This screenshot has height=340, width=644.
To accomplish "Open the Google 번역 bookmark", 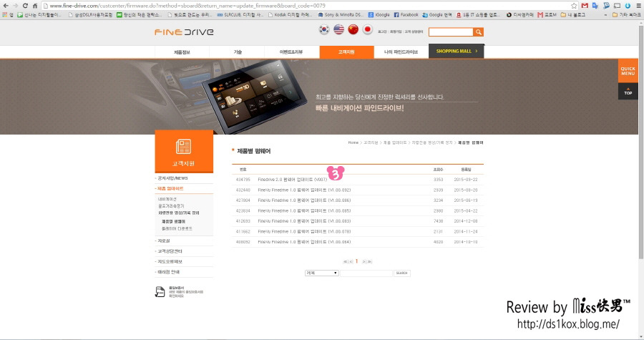I will (x=437, y=15).
